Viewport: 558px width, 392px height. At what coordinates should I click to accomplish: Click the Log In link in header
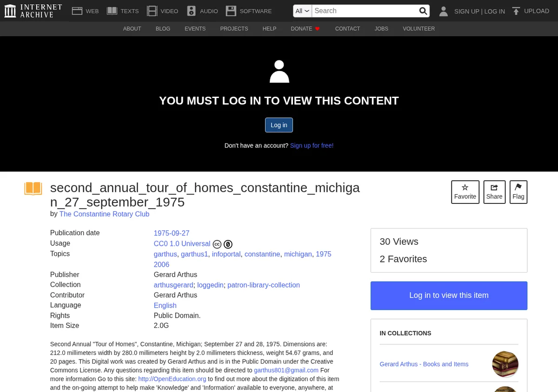494,11
